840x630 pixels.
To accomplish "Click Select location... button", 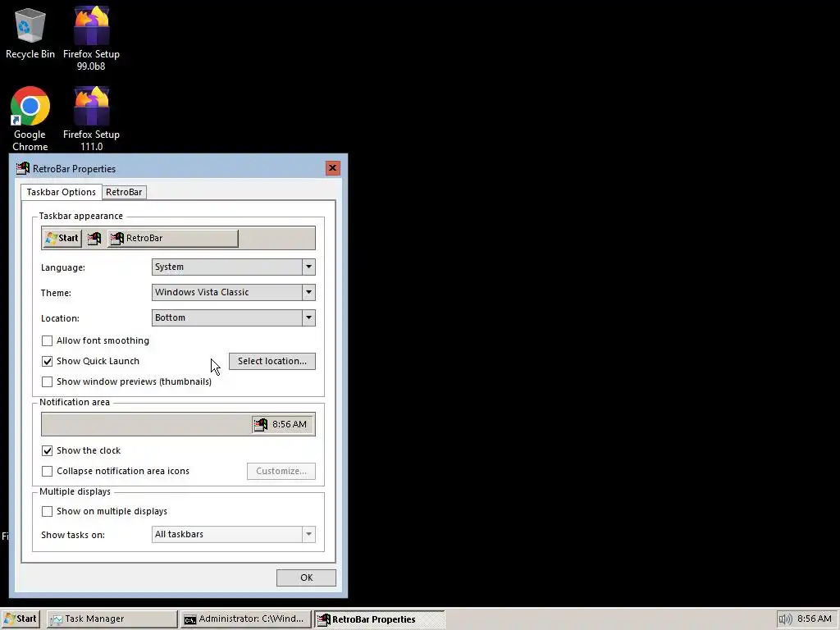I will pyautogui.click(x=272, y=361).
